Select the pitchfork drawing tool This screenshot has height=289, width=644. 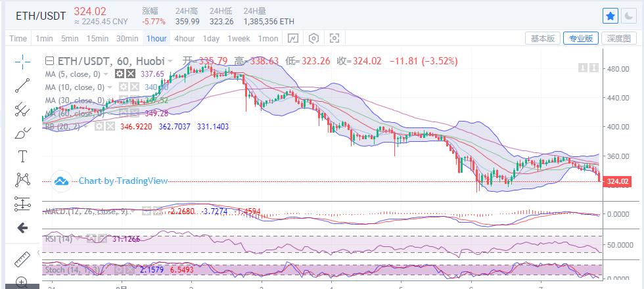point(22,109)
